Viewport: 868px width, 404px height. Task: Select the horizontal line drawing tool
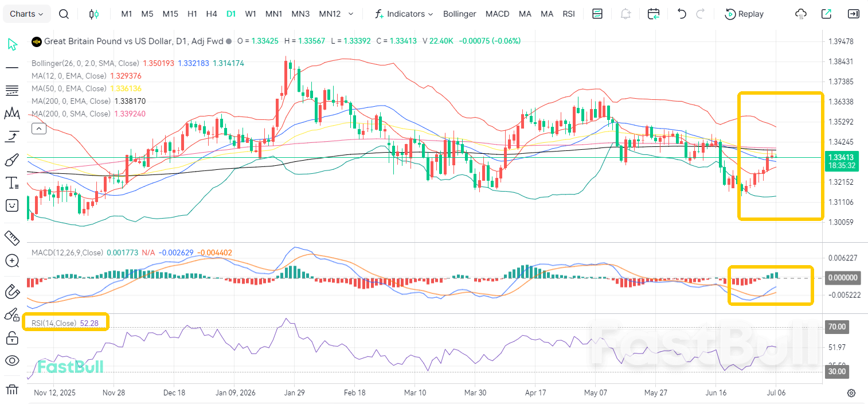coord(12,67)
